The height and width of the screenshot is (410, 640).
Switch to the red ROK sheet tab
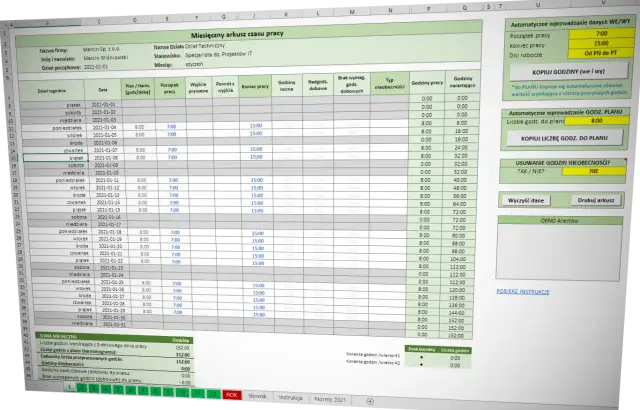(232, 395)
